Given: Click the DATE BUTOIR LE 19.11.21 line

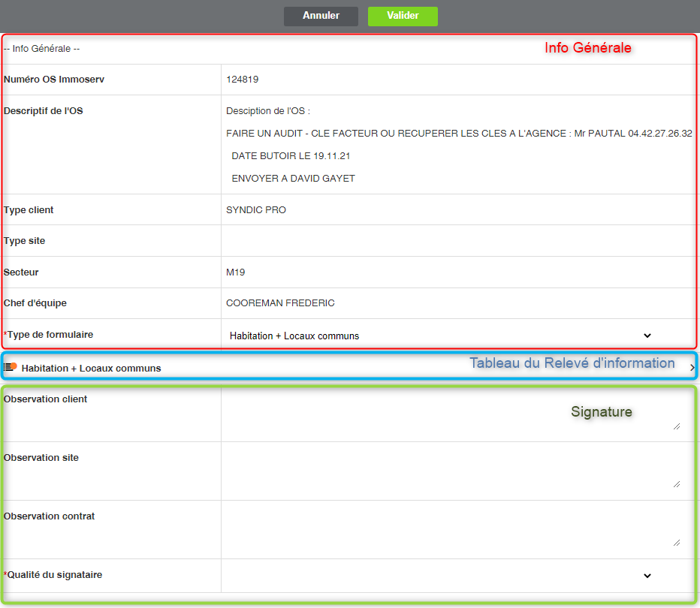Looking at the screenshot, I should (x=291, y=156).
